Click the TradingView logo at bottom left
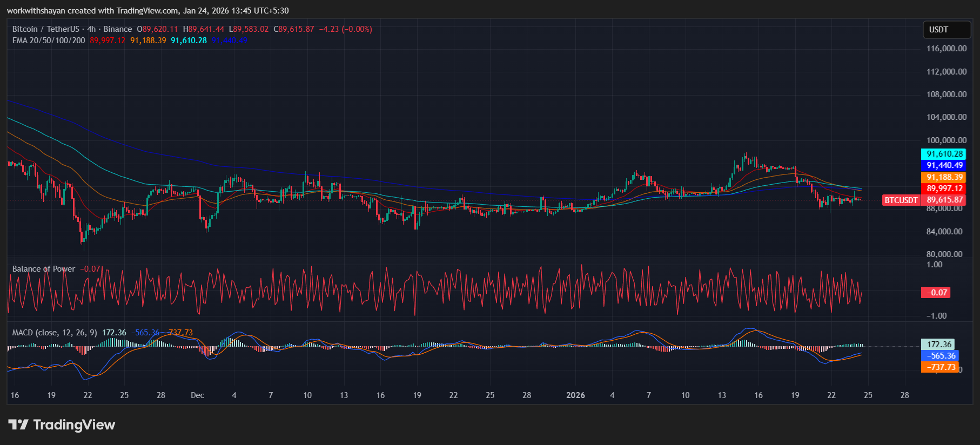Image resolution: width=980 pixels, height=445 pixels. [x=62, y=425]
